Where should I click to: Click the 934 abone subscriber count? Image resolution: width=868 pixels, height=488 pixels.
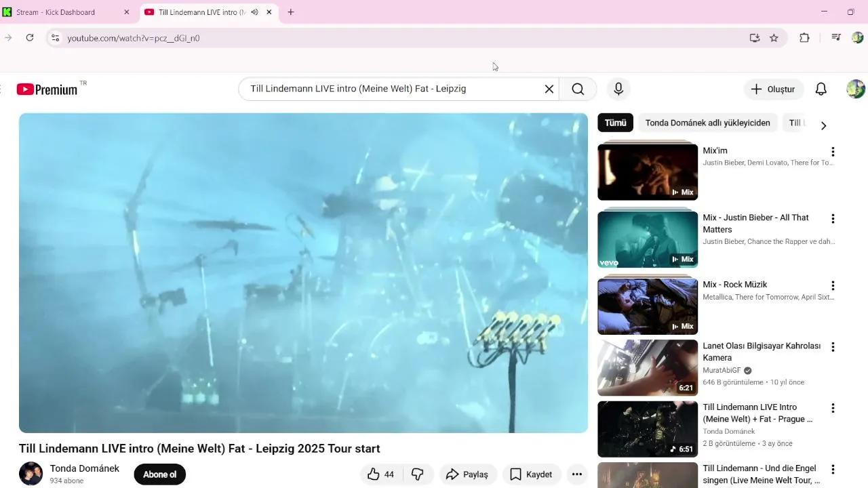[66, 481]
